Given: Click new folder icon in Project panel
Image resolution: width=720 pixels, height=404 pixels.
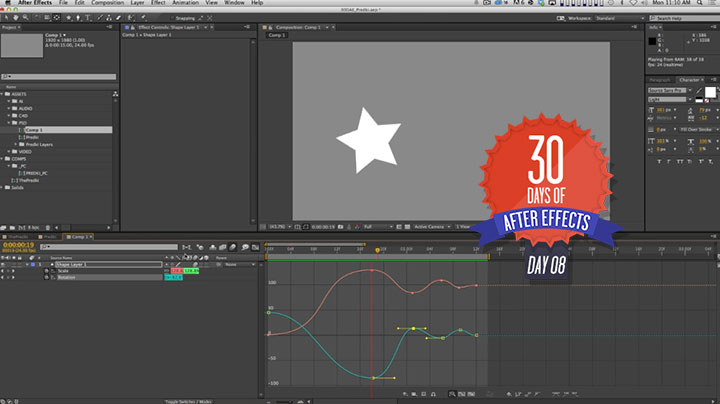Looking at the screenshot, I should point(12,228).
